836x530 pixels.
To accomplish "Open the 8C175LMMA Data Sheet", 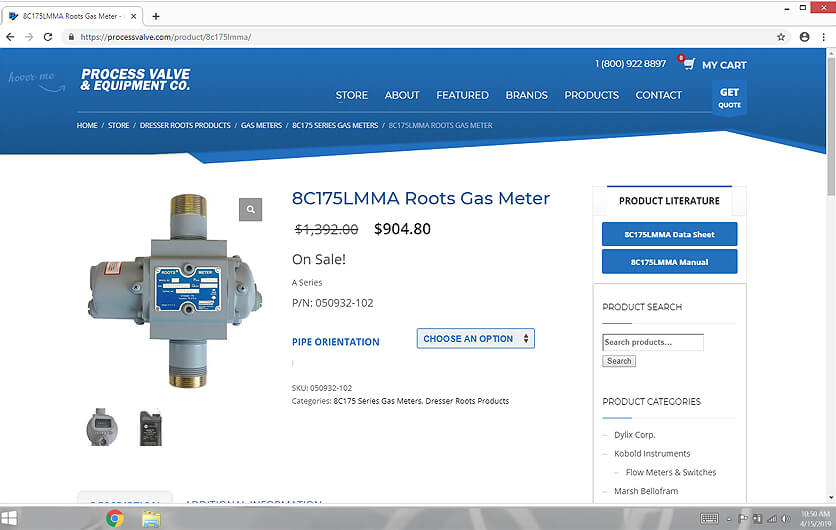I will [670, 234].
